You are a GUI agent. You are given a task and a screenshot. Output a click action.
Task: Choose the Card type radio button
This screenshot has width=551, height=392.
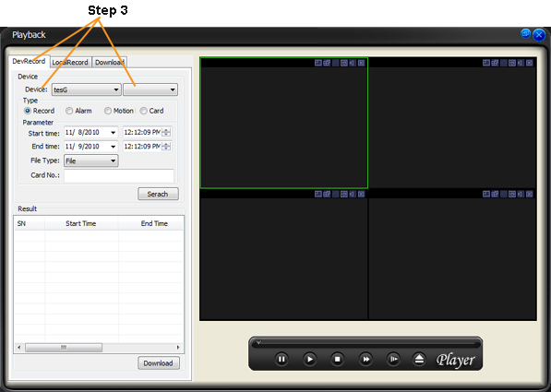click(x=143, y=111)
